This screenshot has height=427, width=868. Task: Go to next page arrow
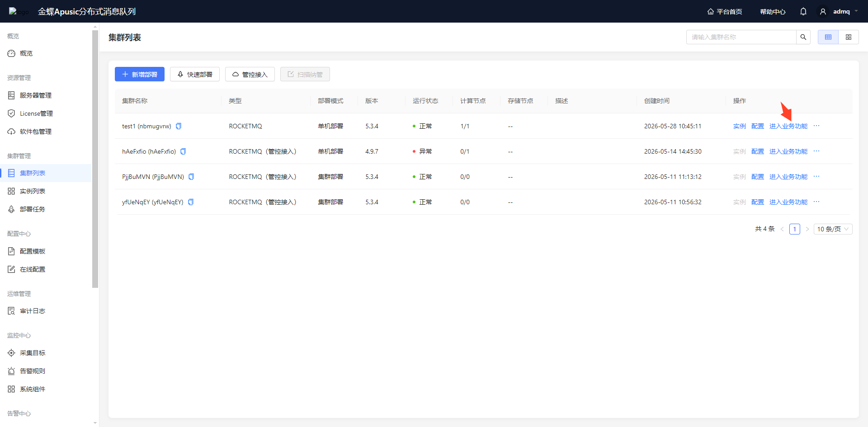point(807,229)
